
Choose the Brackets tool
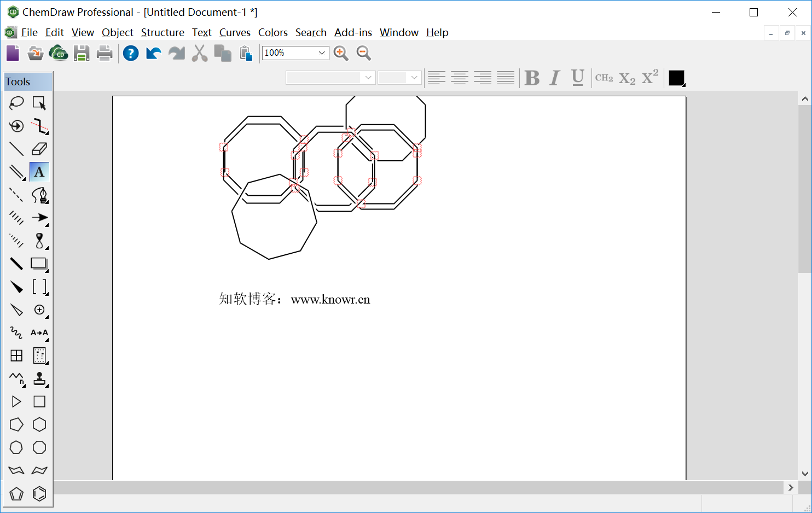[x=39, y=287]
